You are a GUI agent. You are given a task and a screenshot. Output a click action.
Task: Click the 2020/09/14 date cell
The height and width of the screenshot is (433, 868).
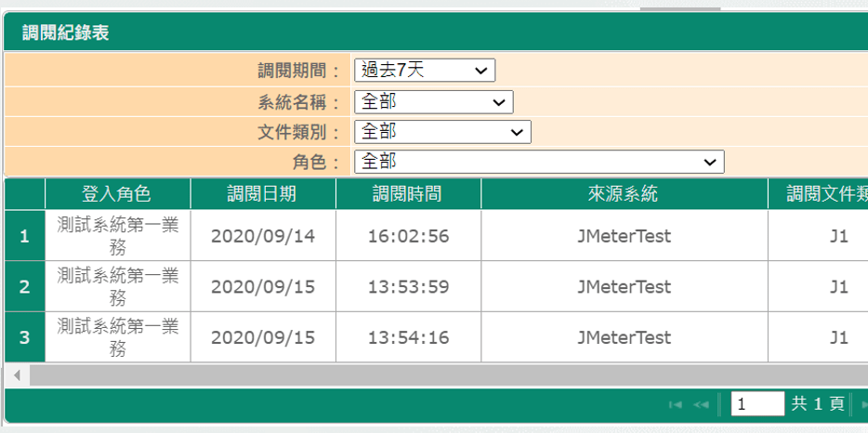pyautogui.click(x=263, y=236)
